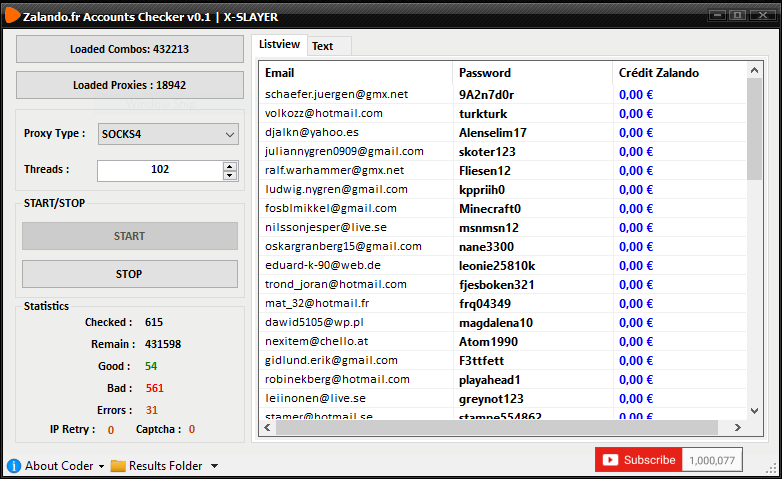Maximize the Accounts Checker window
Screen dimensions: 782x479
738,15
